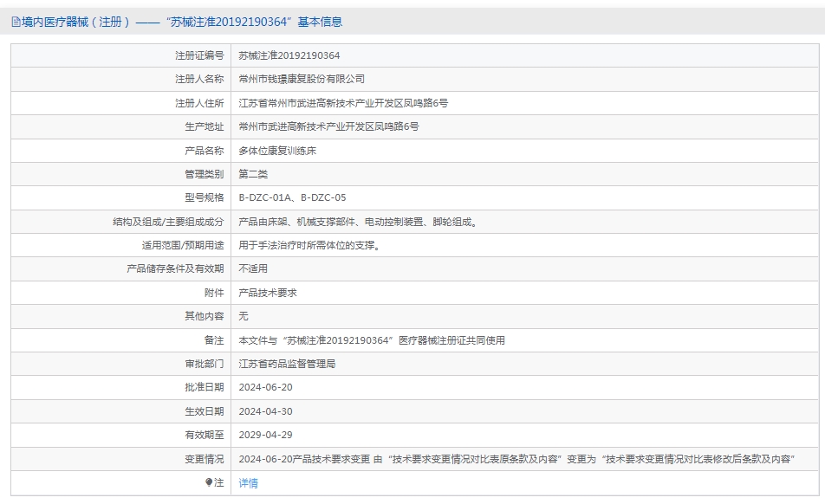This screenshot has width=825, height=504.
Task: Click the 其他内容 label
Action: [205, 316]
